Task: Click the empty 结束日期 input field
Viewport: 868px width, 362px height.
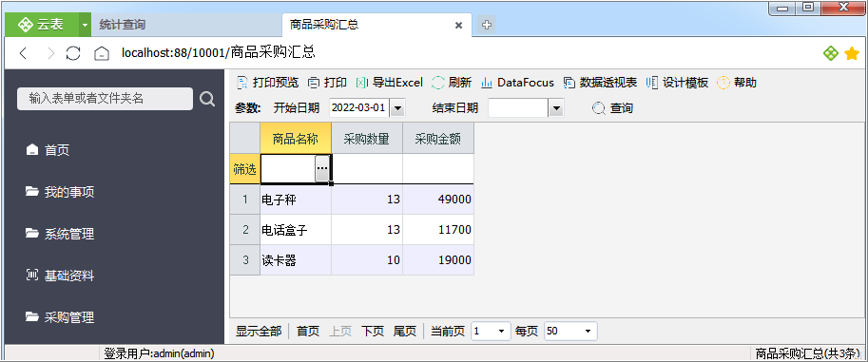Action: (518, 108)
